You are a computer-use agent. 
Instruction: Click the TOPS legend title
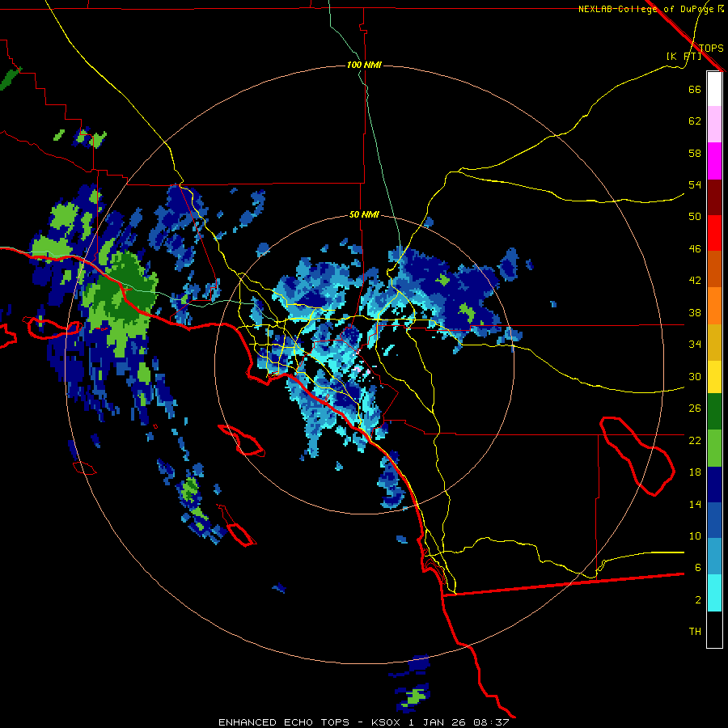711,48
